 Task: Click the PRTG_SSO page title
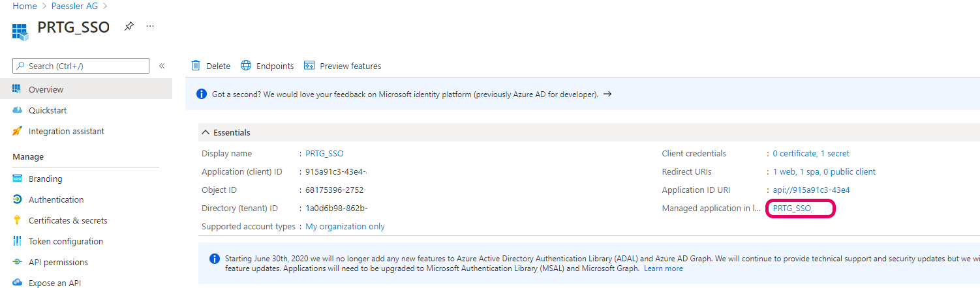[74, 27]
